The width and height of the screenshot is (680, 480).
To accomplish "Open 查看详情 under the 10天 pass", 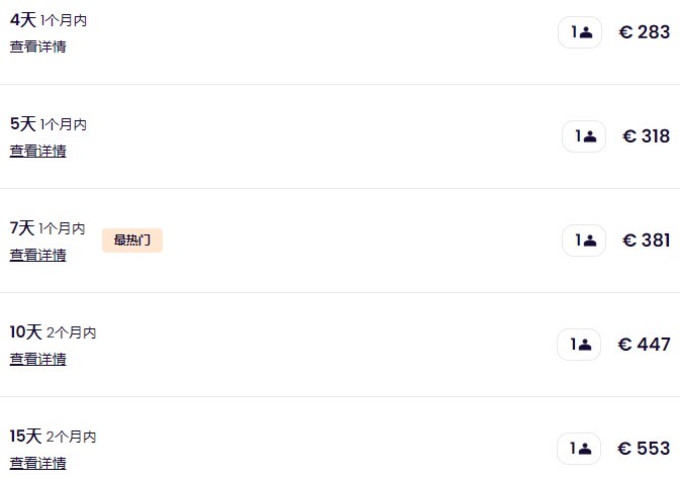I will [38, 359].
